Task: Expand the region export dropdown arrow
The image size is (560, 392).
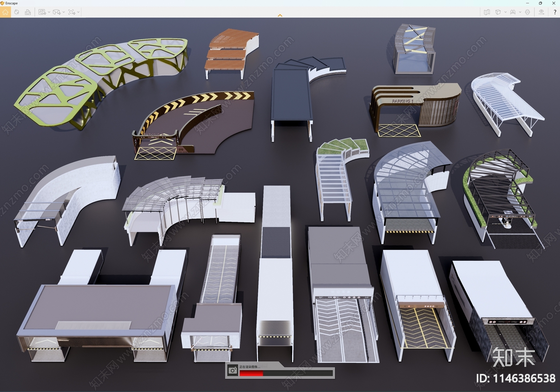Action: click(78, 12)
